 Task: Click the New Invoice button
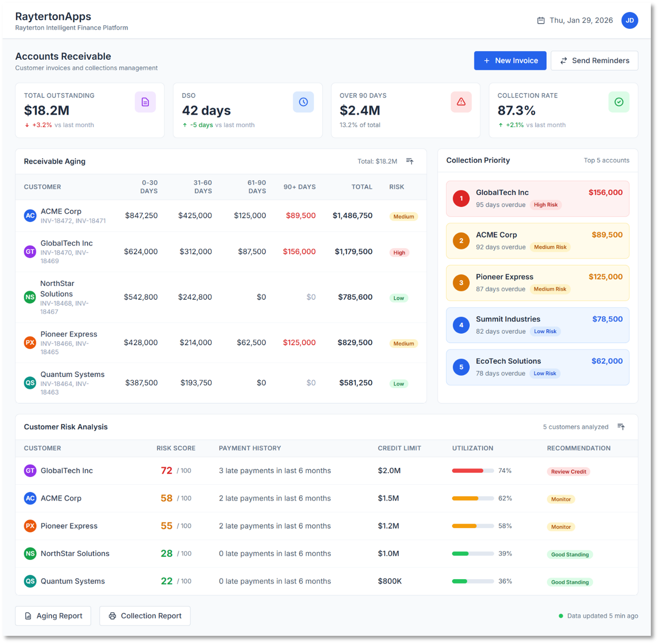tap(510, 61)
